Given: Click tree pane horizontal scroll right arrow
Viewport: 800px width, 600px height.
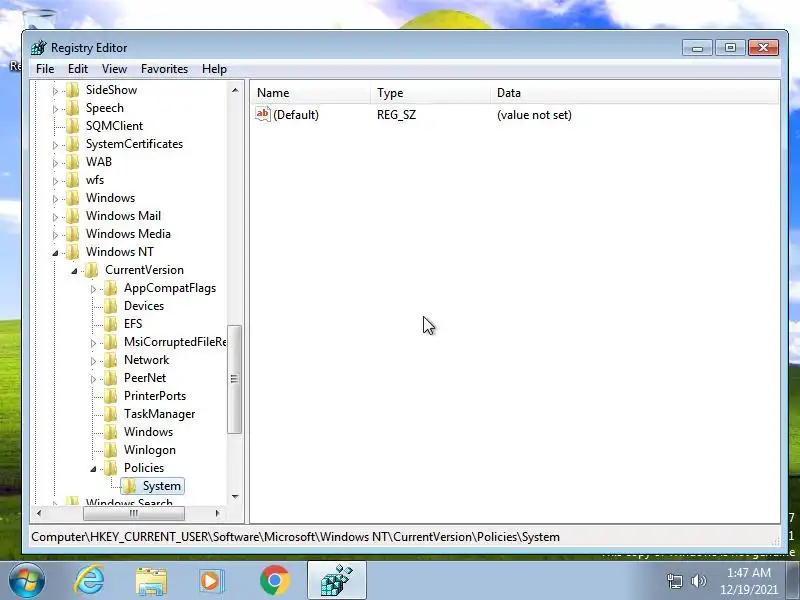Looking at the screenshot, I should coord(218,513).
